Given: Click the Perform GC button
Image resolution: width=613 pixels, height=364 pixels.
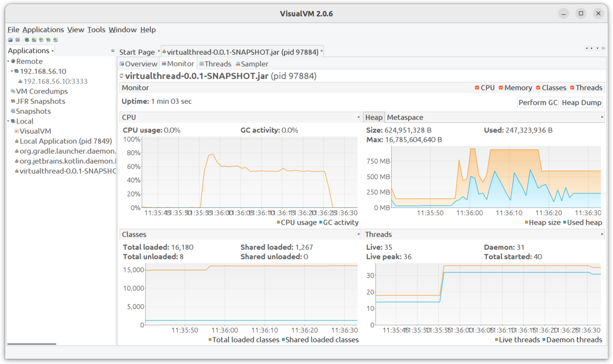Looking at the screenshot, I should 538,102.
